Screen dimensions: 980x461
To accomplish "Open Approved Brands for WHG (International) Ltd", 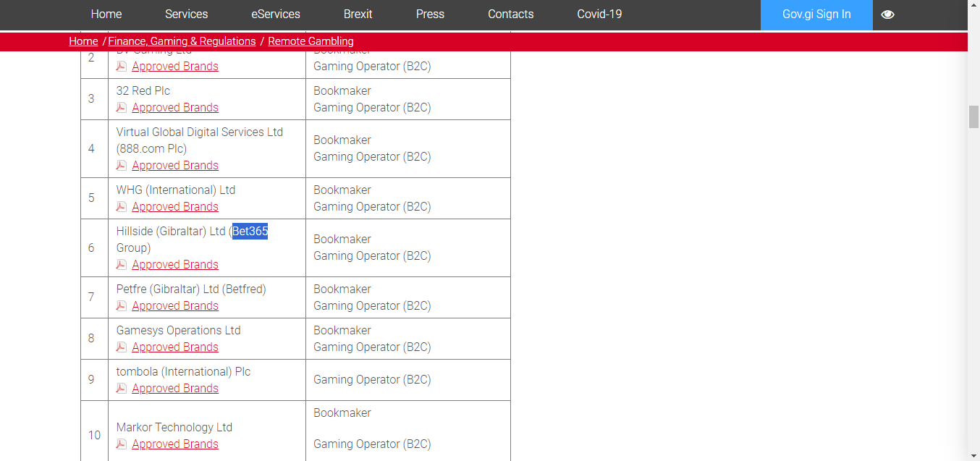I will click(175, 206).
